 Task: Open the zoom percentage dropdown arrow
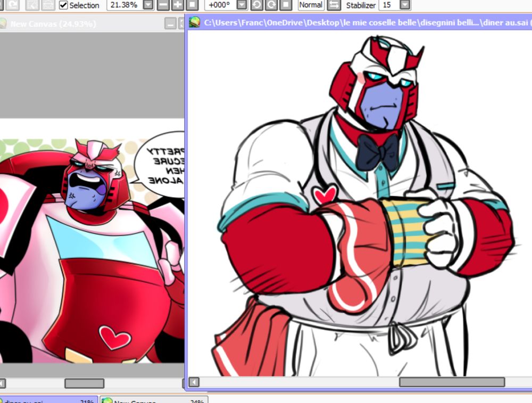coord(148,5)
